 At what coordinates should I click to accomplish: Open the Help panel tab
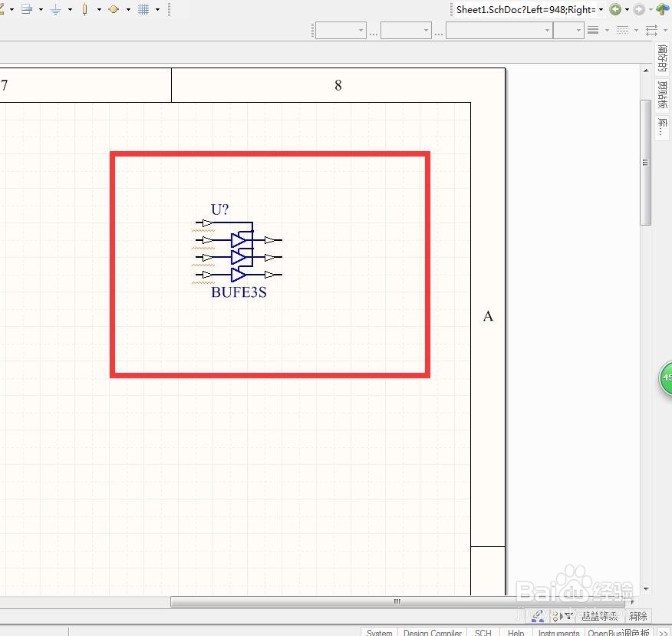click(516, 633)
